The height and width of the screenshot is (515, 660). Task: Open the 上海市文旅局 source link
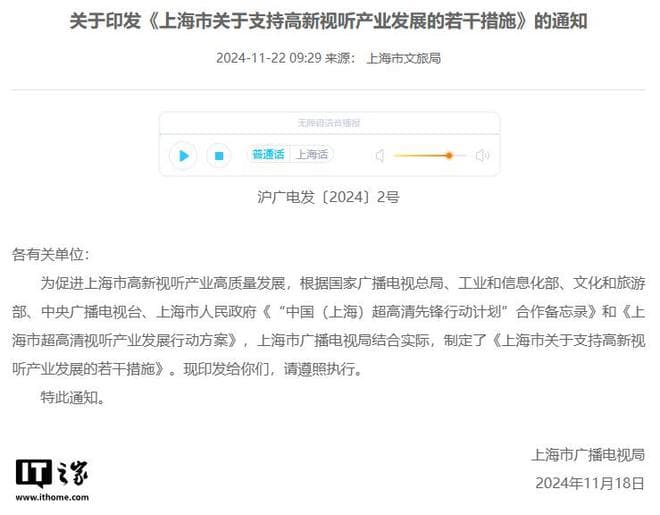pos(404,58)
